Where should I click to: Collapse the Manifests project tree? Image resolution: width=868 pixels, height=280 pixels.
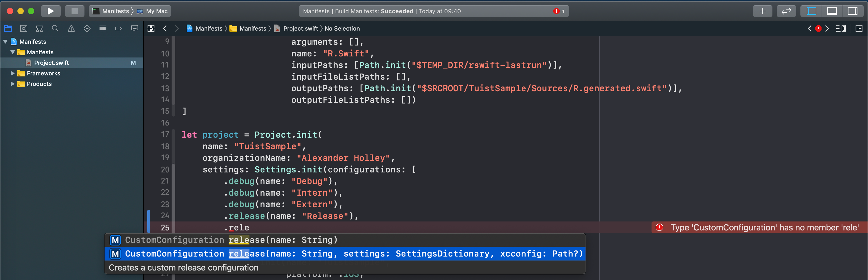(5, 41)
